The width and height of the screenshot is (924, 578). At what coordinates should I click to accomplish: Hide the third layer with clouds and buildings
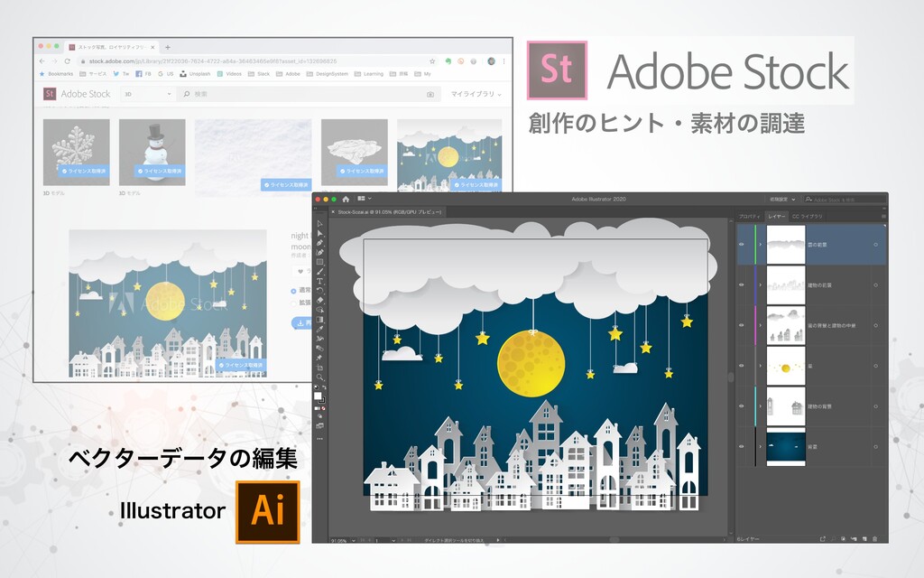pos(742,325)
